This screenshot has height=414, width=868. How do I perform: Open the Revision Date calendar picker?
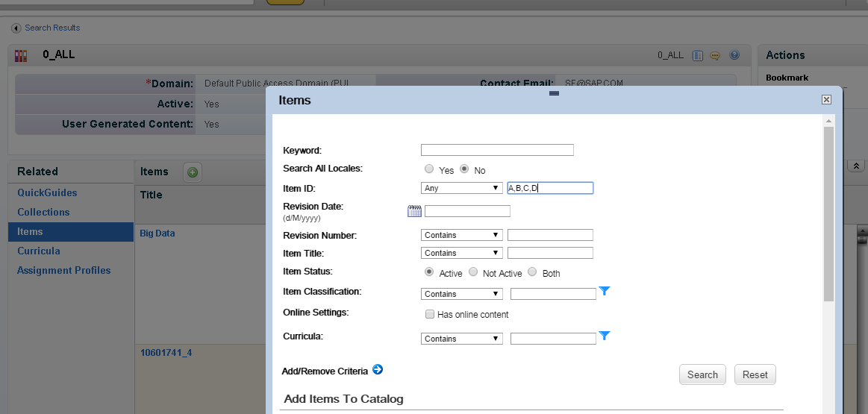point(415,211)
